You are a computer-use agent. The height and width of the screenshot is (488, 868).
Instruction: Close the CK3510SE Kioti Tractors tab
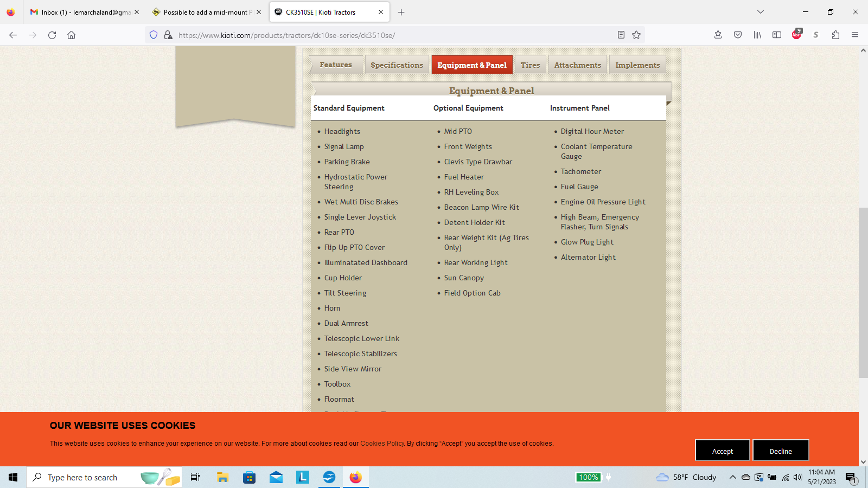click(x=381, y=12)
